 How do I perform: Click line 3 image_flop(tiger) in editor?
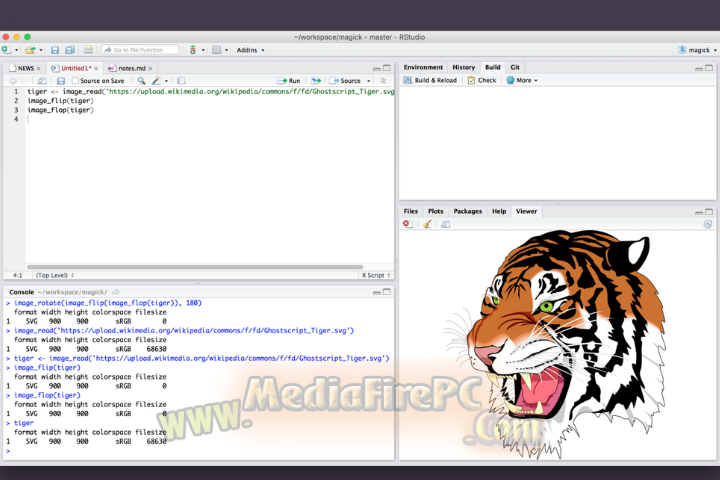60,110
